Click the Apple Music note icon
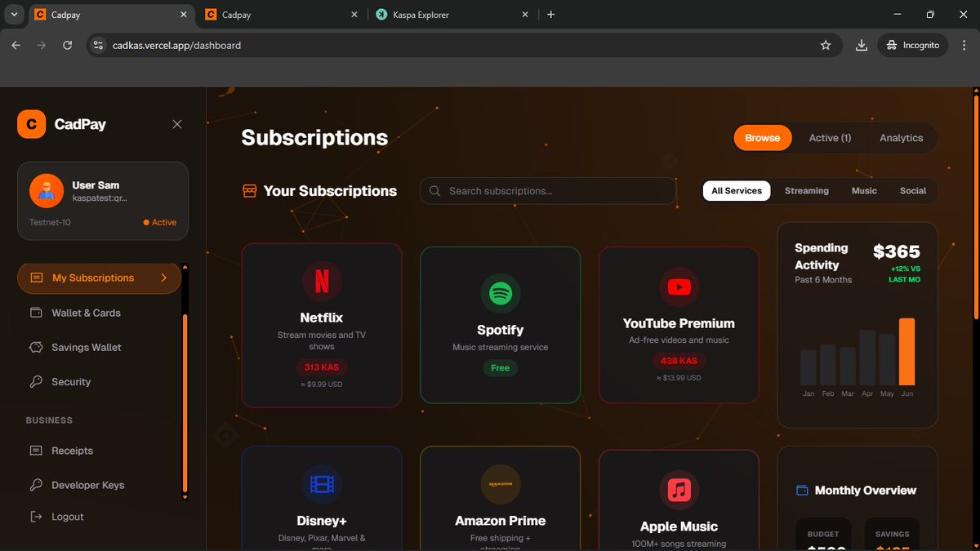Screen dimensions: 980x551 point(679,491)
